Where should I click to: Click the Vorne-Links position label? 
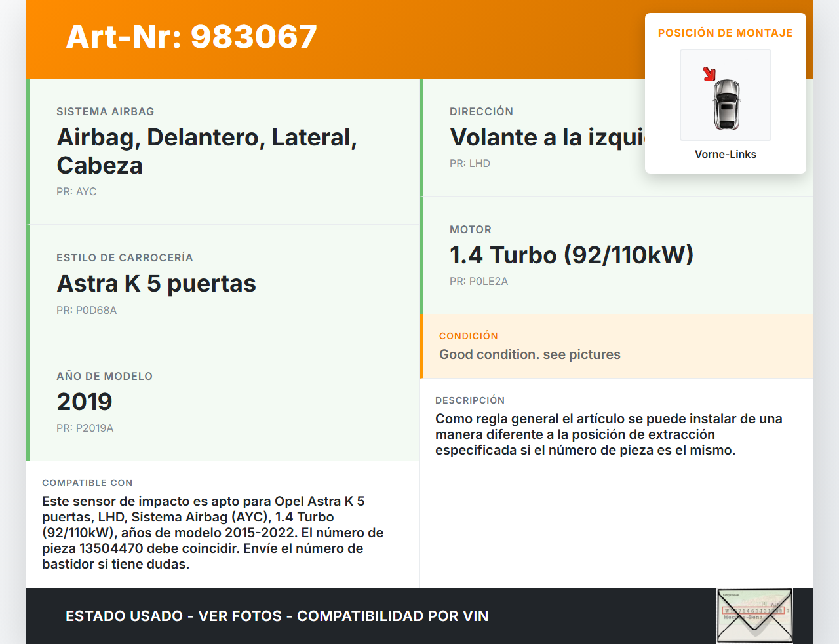point(726,154)
